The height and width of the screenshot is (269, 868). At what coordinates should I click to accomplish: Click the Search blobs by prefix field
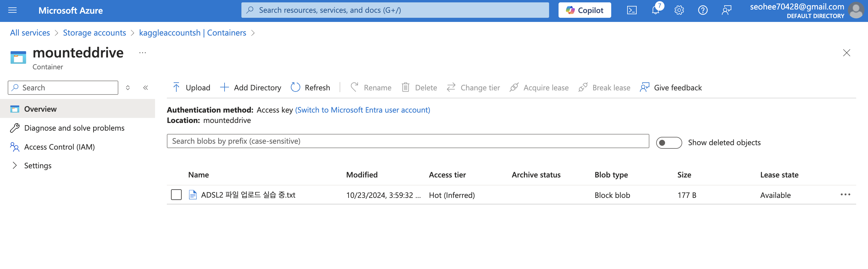coord(408,141)
